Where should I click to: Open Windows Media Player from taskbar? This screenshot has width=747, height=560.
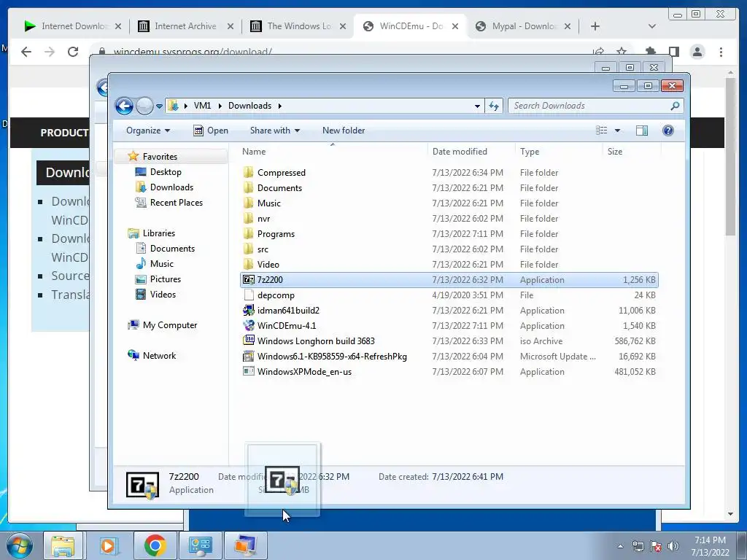click(109, 545)
